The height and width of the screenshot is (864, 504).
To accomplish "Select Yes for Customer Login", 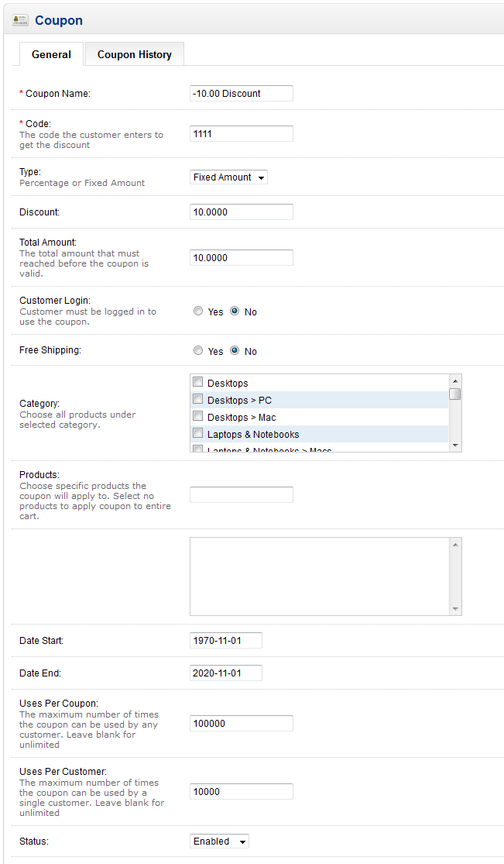I will [x=198, y=312].
